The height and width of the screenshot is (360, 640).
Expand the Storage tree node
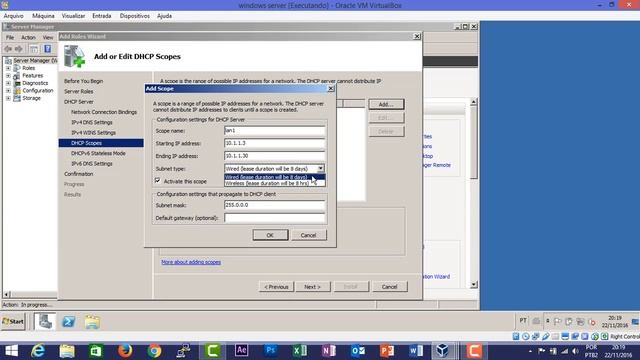[x=8, y=98]
